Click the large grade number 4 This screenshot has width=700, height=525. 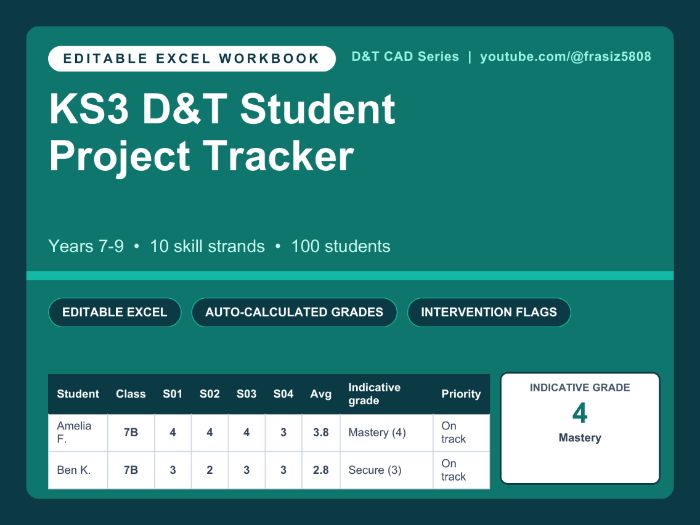[x=580, y=413]
